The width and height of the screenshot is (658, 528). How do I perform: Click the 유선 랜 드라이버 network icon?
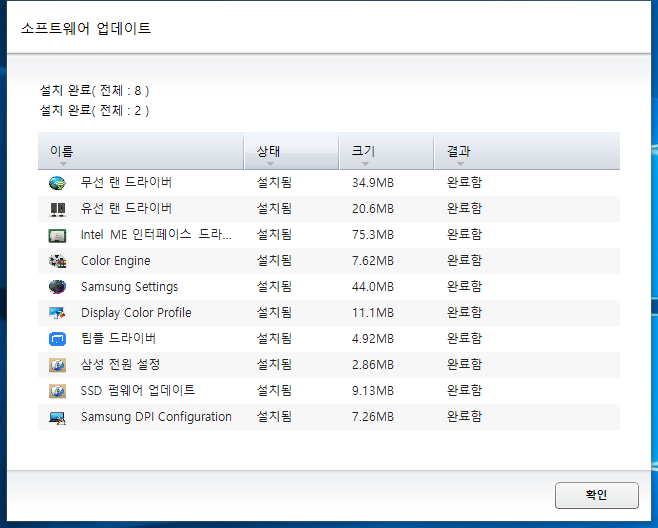pos(57,209)
